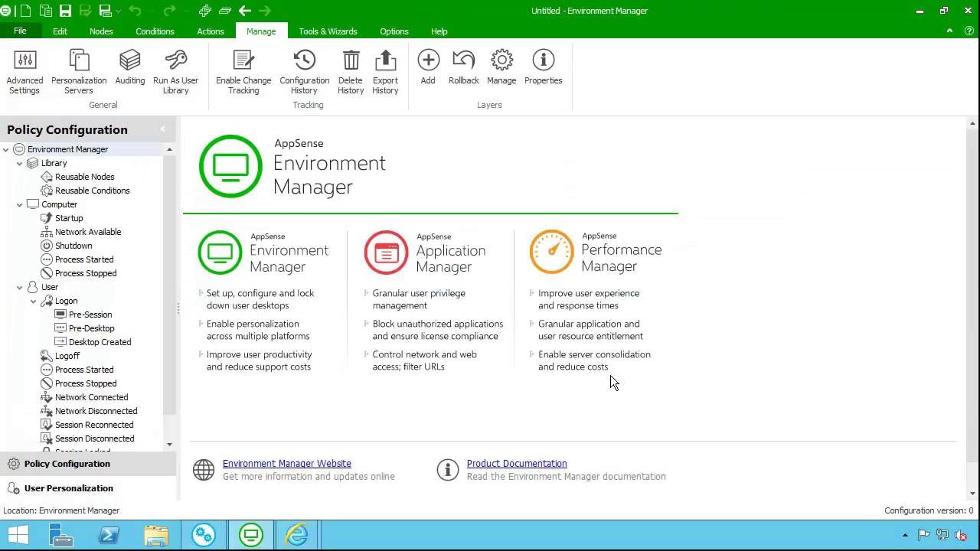Click the main pane scrollbar up arrow
The width and height of the screenshot is (980, 551).
[973, 123]
